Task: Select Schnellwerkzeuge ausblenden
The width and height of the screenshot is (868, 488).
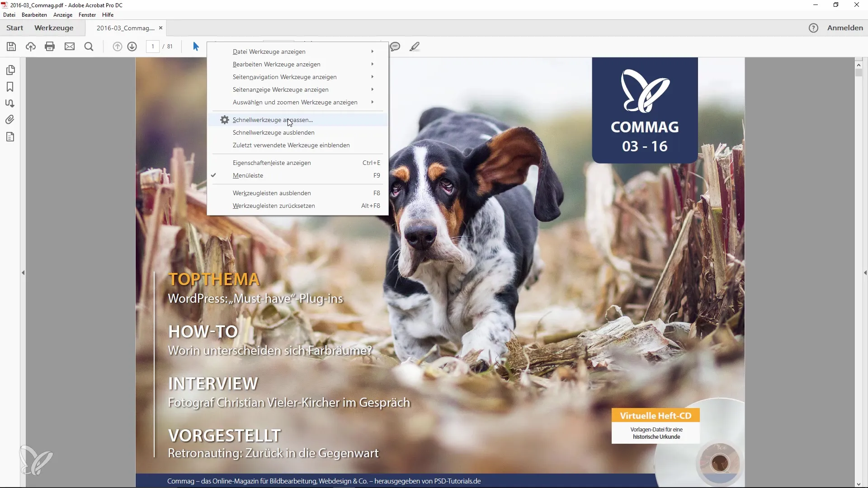Action: (297, 132)
